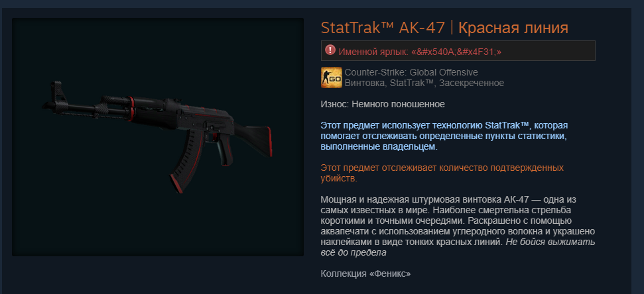
Task: Click the "Износ: Немного поношенное" wear line
Action: click(x=383, y=104)
